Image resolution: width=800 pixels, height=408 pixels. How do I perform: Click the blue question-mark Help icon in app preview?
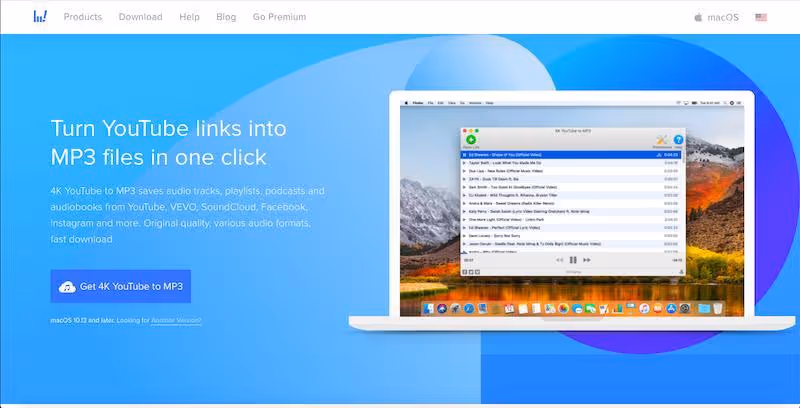[678, 140]
